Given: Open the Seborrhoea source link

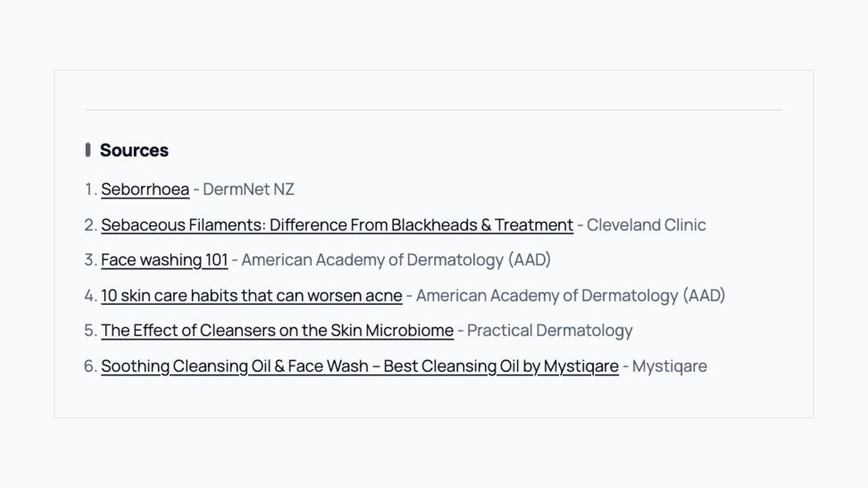Looking at the screenshot, I should (145, 189).
